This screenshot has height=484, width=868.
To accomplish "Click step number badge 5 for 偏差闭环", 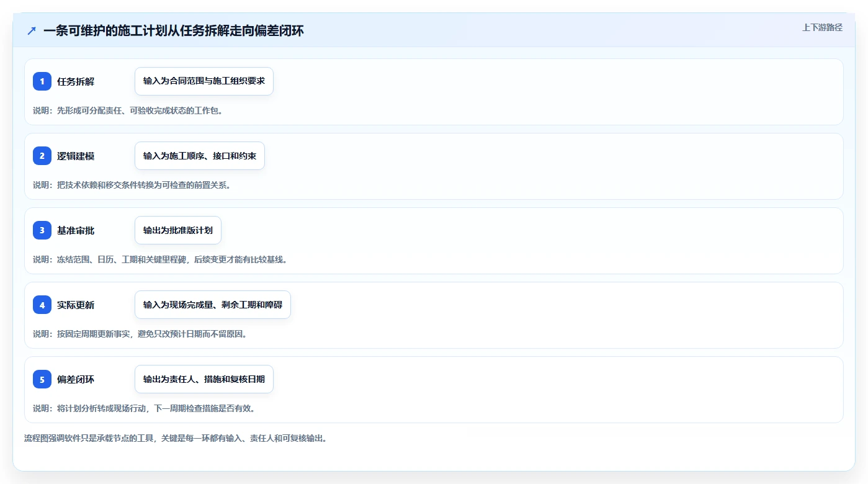I will tap(42, 379).
